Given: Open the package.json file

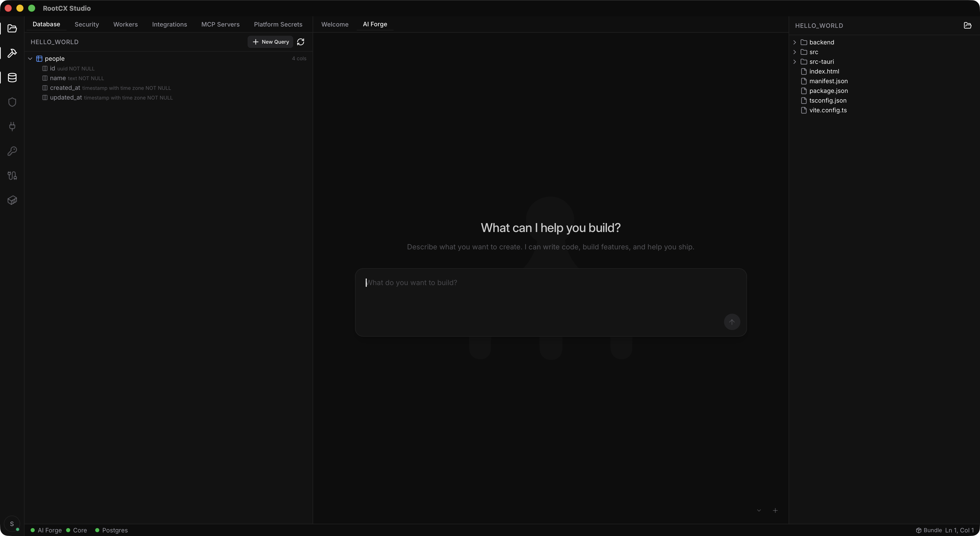Looking at the screenshot, I should 828,91.
